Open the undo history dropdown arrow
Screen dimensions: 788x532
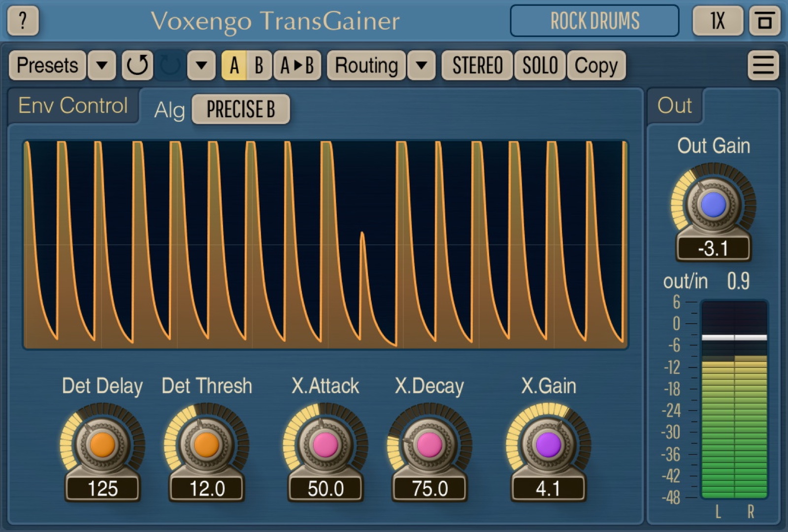(x=201, y=65)
